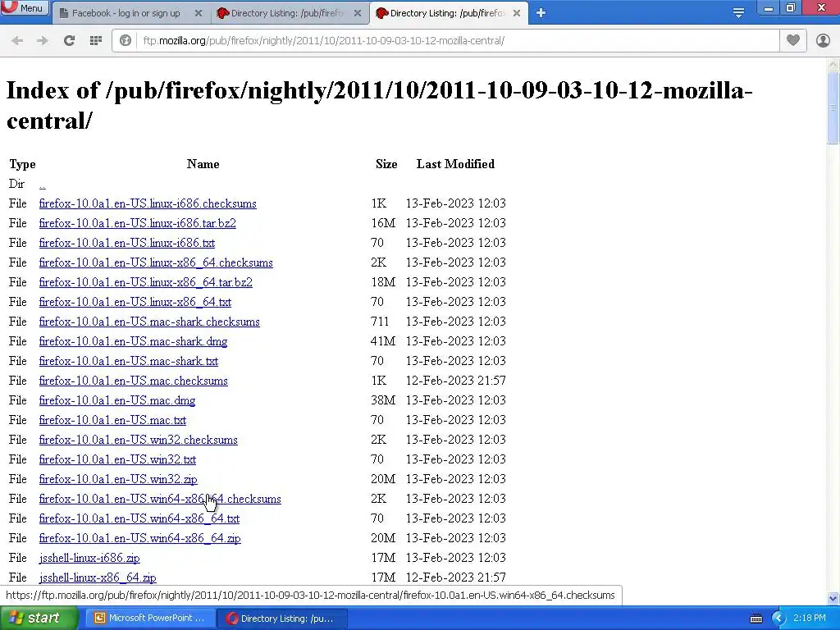Download firefox-10.0a1.en-US.mac.dmg
Screen dimensions: 840x630
pyautogui.click(x=117, y=400)
